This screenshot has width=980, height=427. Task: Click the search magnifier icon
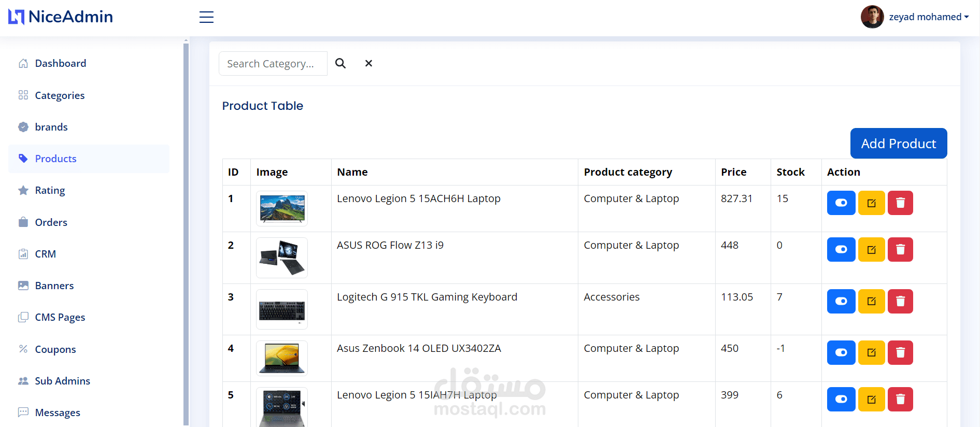[340, 63]
